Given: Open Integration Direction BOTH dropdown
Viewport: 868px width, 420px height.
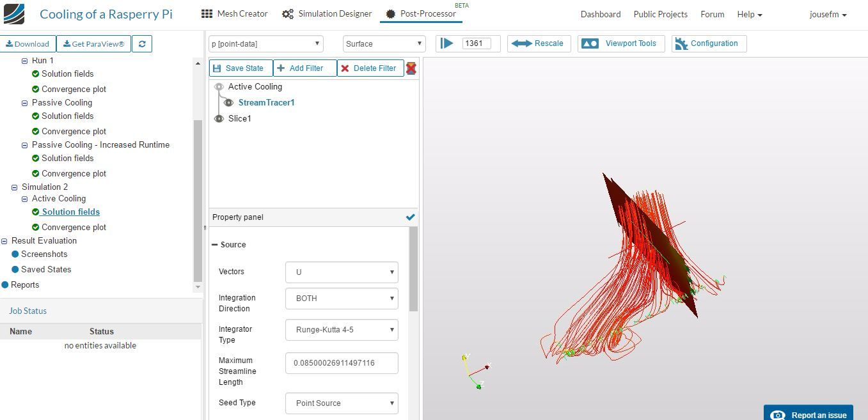Looking at the screenshot, I should tap(342, 298).
